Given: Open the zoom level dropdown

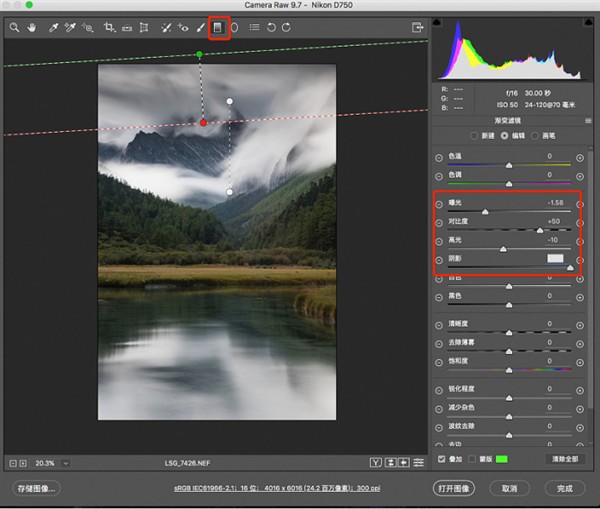Looking at the screenshot, I should point(66,463).
